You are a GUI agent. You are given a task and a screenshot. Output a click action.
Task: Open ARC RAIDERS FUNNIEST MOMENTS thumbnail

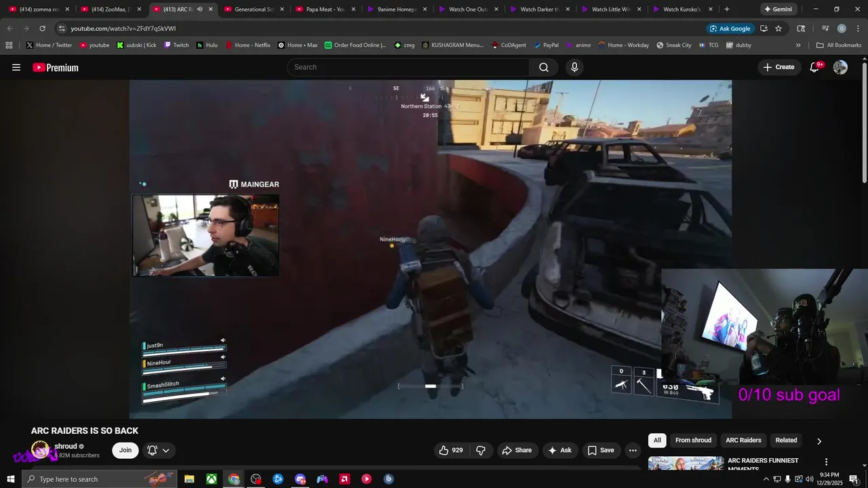686,463
